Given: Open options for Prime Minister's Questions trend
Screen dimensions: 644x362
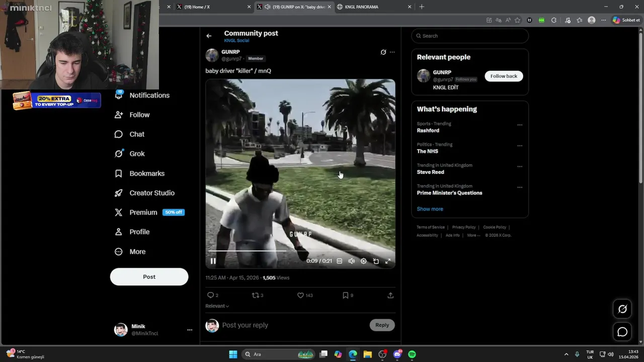Looking at the screenshot, I should (520, 187).
